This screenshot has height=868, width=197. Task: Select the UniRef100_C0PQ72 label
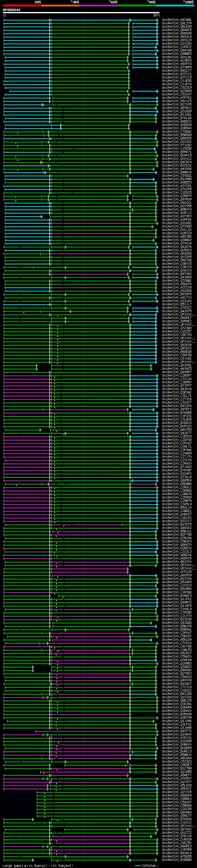177,47
